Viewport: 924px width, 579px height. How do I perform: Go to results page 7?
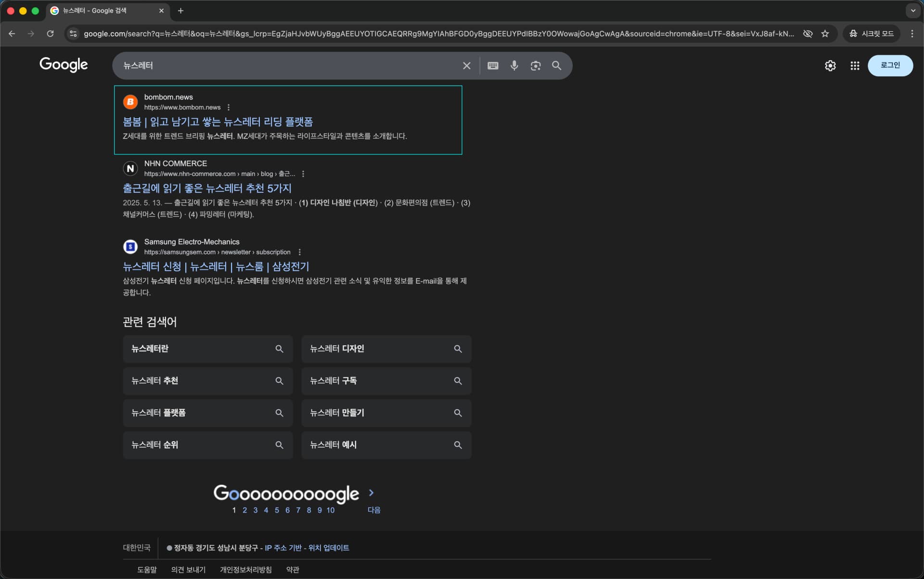298,510
